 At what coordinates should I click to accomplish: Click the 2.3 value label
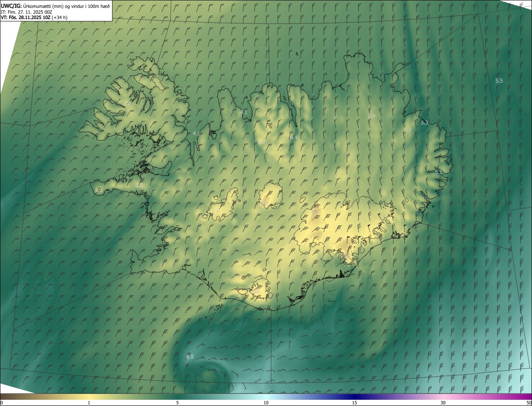tap(407, 130)
